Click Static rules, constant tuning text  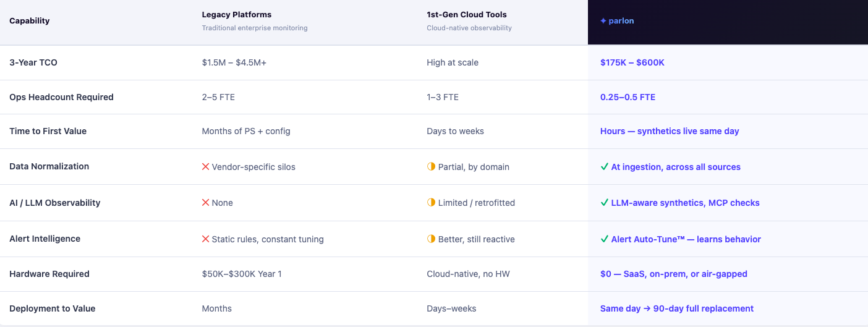pos(268,239)
